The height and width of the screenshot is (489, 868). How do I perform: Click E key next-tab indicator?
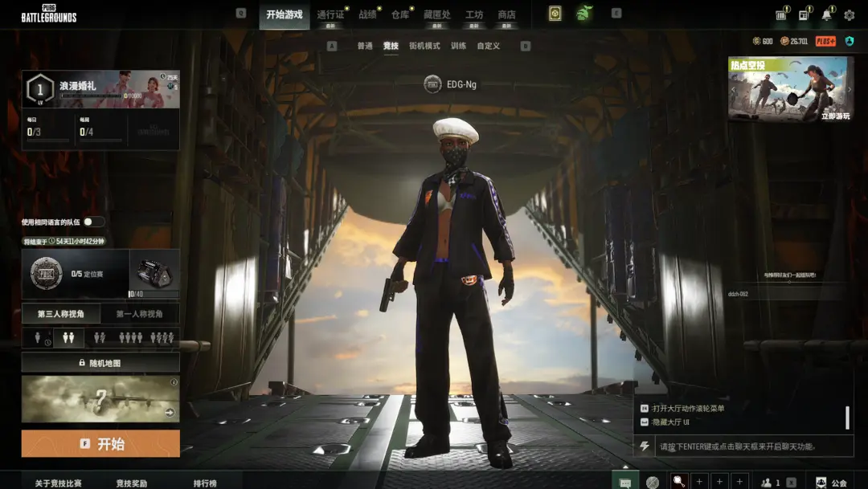(x=616, y=13)
